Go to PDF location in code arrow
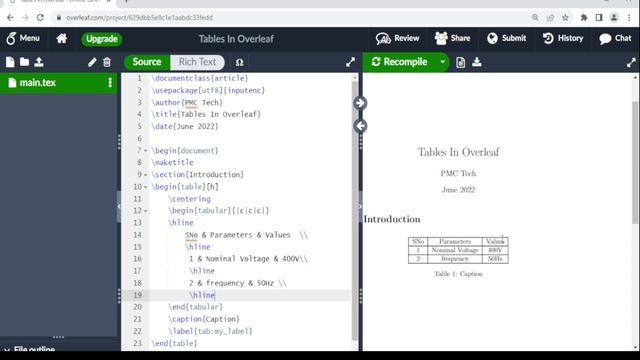Viewport: 640px width, 360px height. tap(360, 126)
